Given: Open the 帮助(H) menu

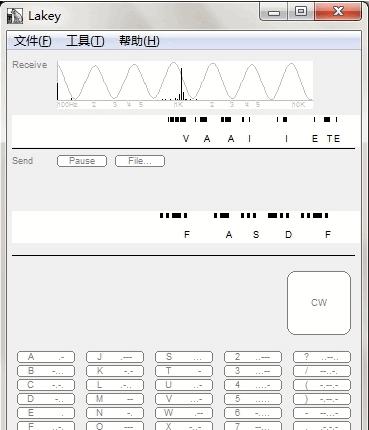Looking at the screenshot, I should tap(139, 41).
